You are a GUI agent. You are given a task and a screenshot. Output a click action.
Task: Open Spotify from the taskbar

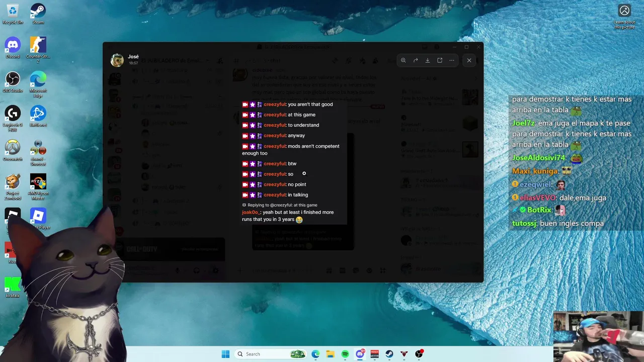pyautogui.click(x=345, y=354)
